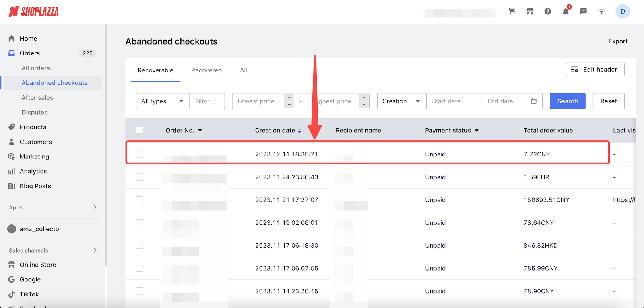
Task: Open All orders in the sidebar
Action: point(36,68)
